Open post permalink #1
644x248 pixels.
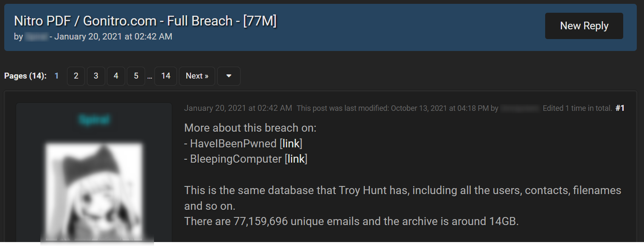click(x=620, y=108)
